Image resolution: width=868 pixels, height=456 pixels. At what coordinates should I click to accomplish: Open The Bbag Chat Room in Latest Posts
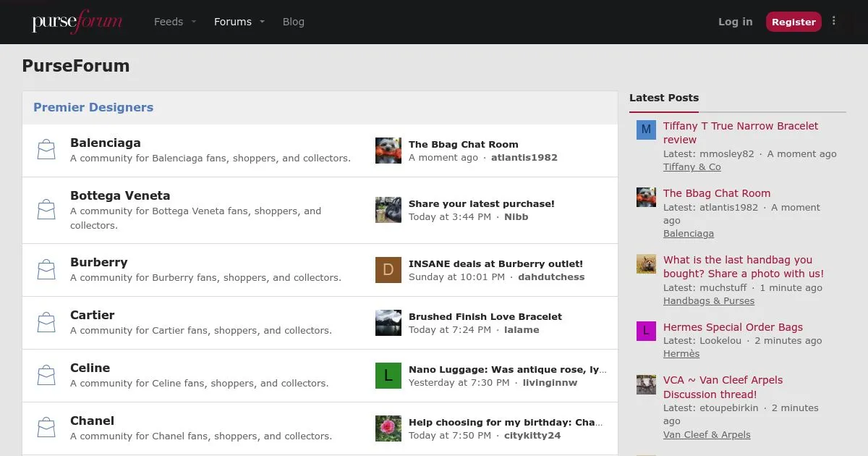point(717,193)
